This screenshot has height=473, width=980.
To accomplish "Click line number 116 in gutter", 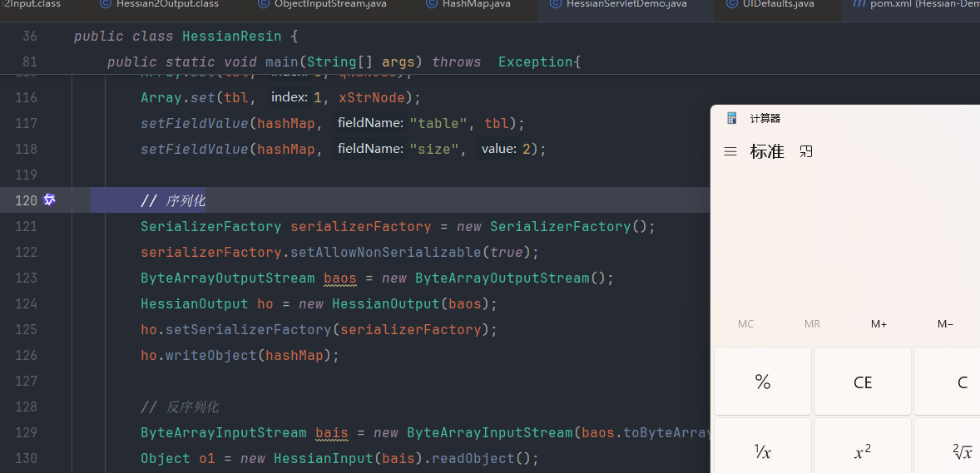I will (x=26, y=97).
